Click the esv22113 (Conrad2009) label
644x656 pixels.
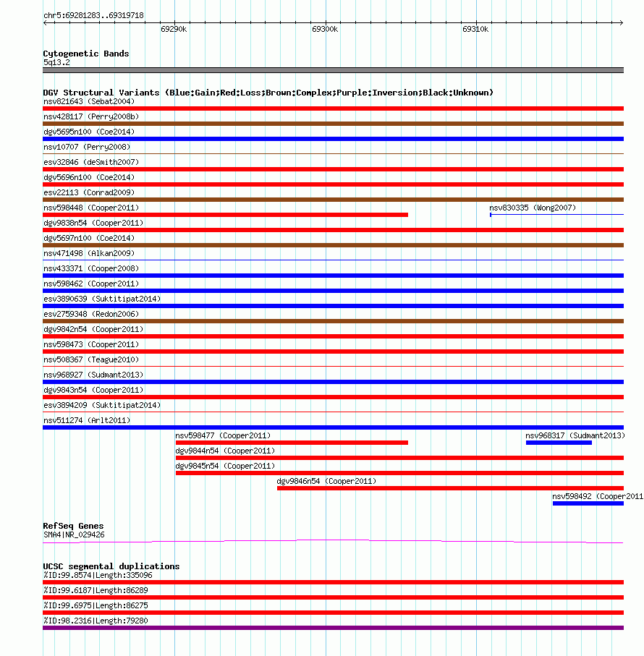[x=89, y=192]
